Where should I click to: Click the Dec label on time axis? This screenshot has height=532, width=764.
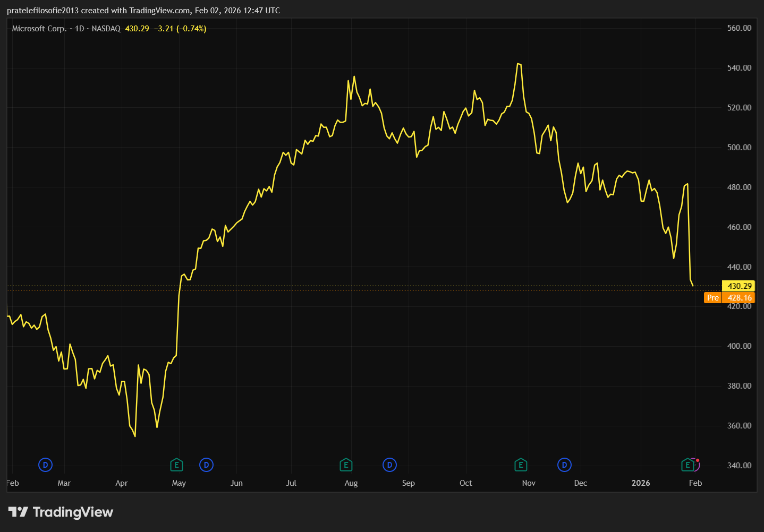[x=581, y=483]
